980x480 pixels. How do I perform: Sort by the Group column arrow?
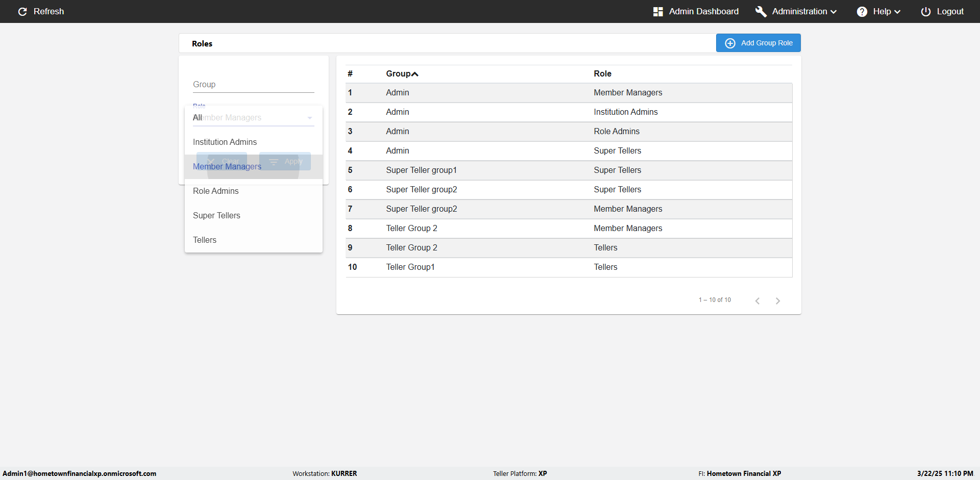point(415,74)
